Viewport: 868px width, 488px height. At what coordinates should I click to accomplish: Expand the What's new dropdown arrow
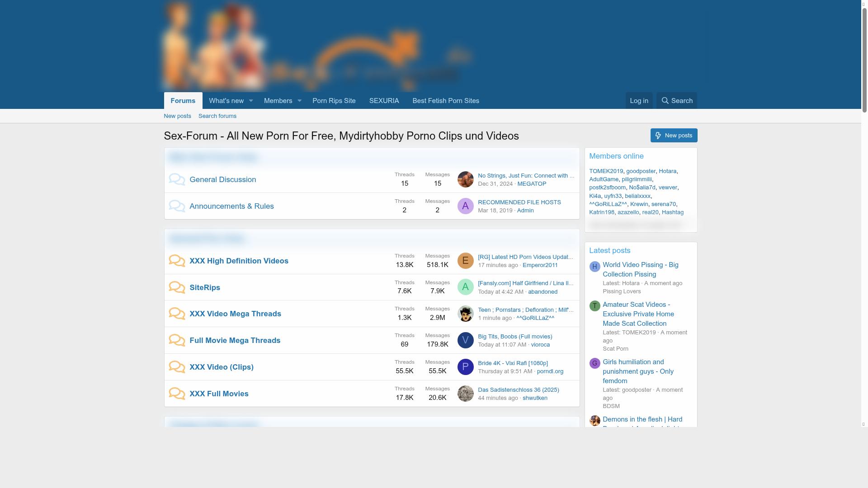point(251,101)
